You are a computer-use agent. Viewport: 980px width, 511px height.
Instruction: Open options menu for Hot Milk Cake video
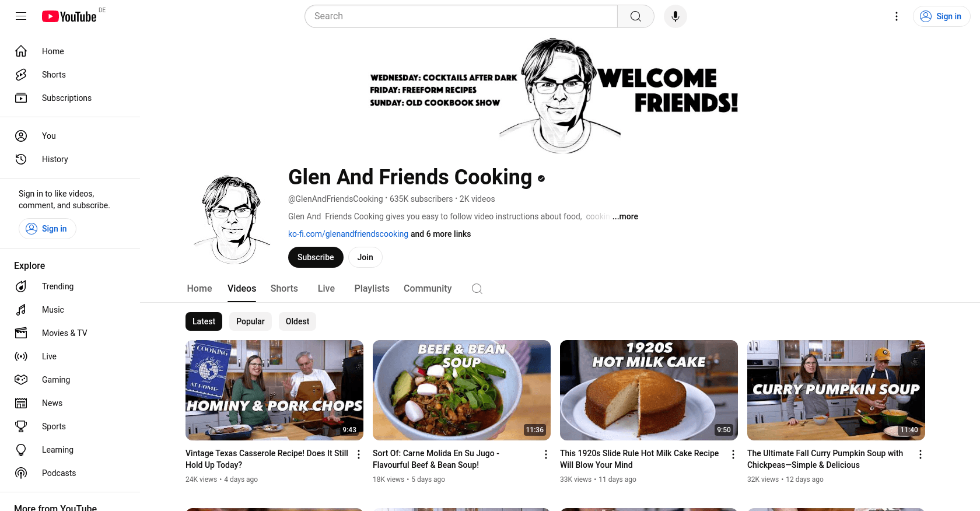click(x=733, y=454)
